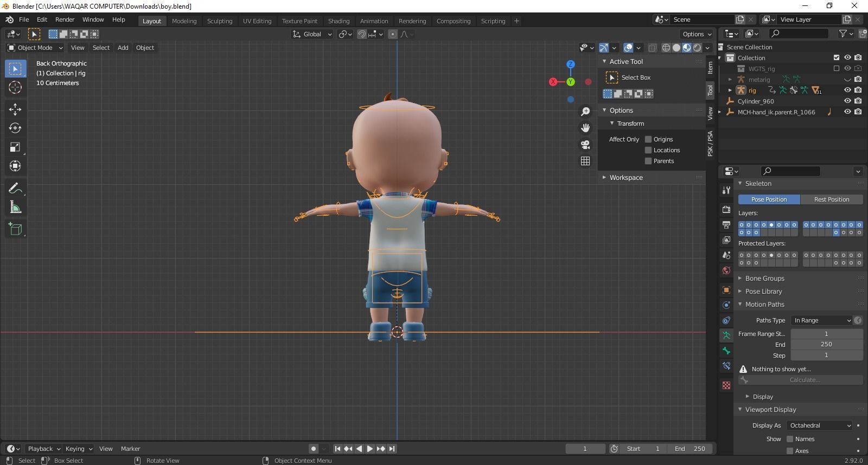Open the Scene properties tab icon
The height and width of the screenshot is (465, 868).
pyautogui.click(x=726, y=255)
